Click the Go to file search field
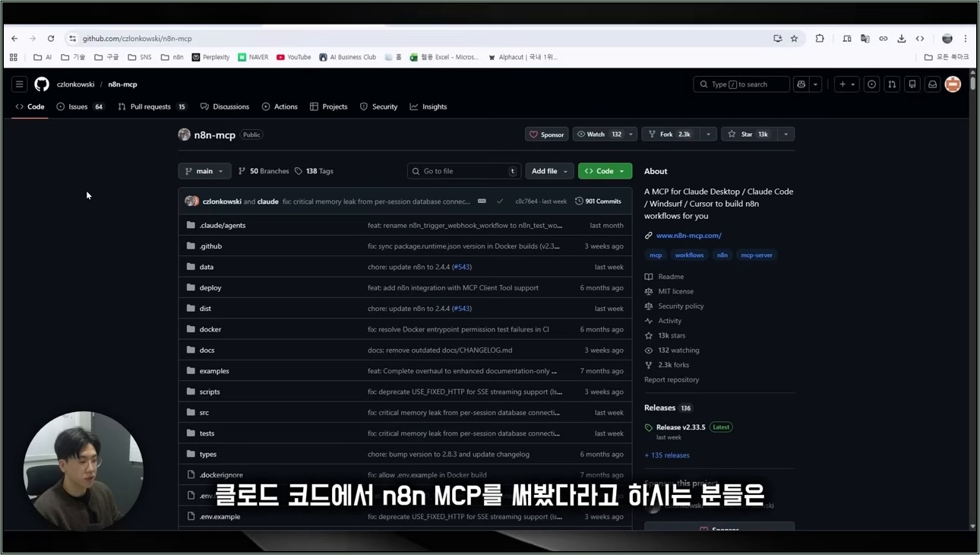This screenshot has height=555, width=980. 464,171
